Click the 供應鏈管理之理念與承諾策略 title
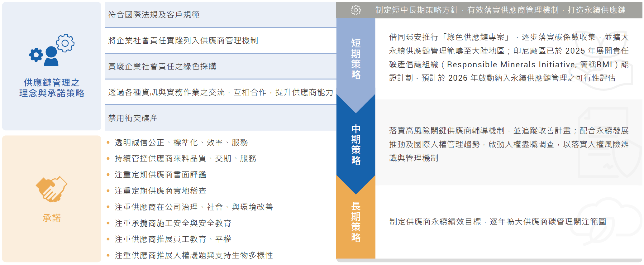Viewport: 644px width, 265px height. click(x=52, y=88)
